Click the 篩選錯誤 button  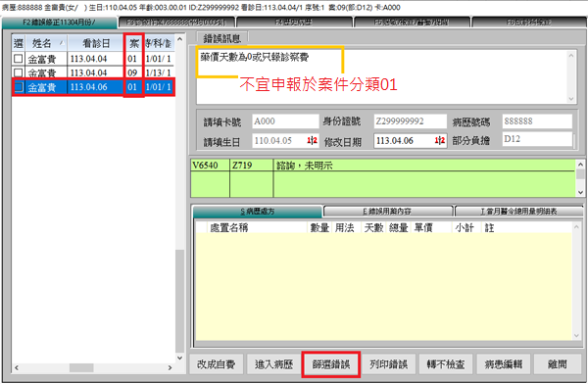(x=331, y=364)
